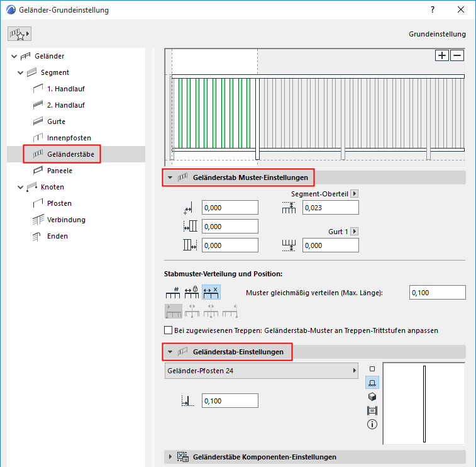Open the Gurte settings page
Viewport: 476px width, 467px height.
pyautogui.click(x=56, y=121)
